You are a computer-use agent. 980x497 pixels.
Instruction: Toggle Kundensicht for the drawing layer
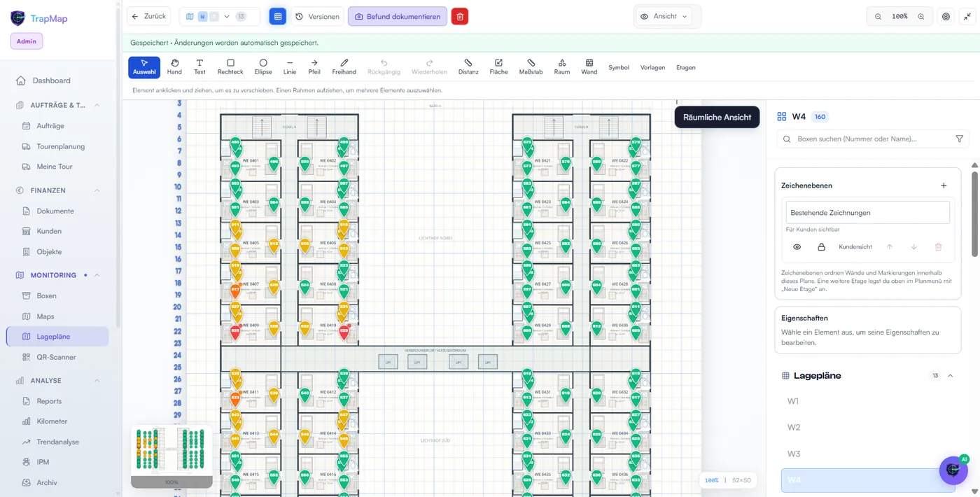[x=855, y=247]
